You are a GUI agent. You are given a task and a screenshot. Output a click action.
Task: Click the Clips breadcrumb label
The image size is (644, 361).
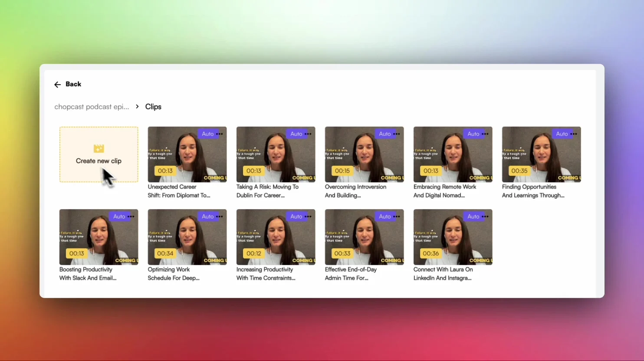pos(153,107)
